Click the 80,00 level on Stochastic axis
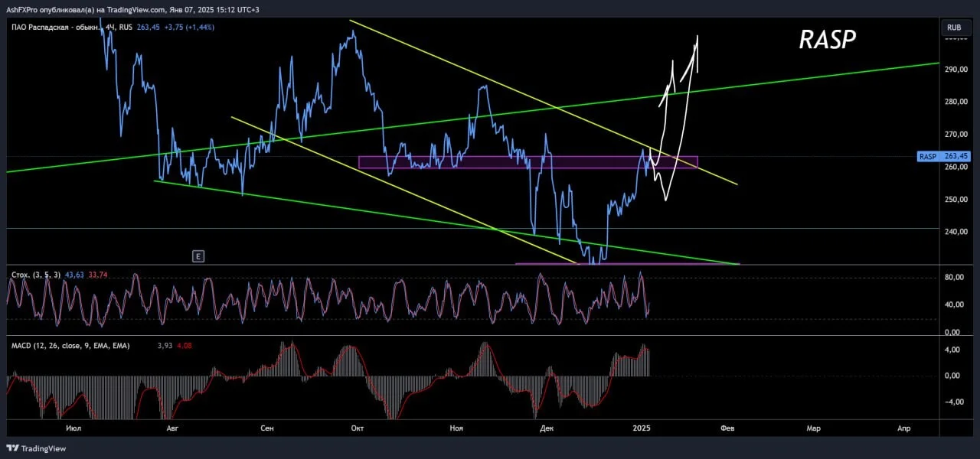This screenshot has height=459, width=980. click(953, 278)
